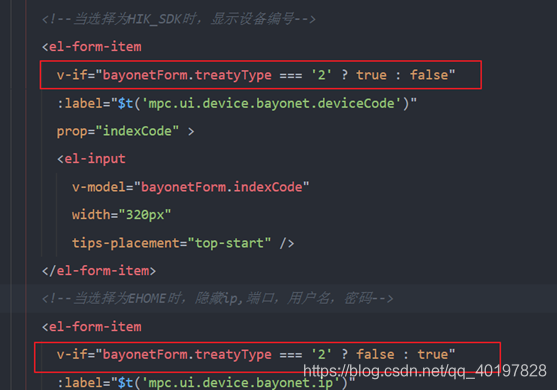Click the prop="indexCode" line
Viewport: 557px width, 390px height.
click(125, 131)
